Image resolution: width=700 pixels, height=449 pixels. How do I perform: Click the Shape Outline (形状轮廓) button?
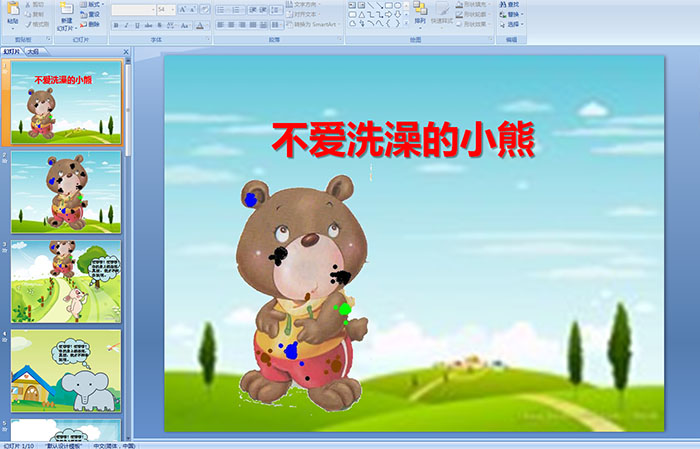[x=475, y=14]
